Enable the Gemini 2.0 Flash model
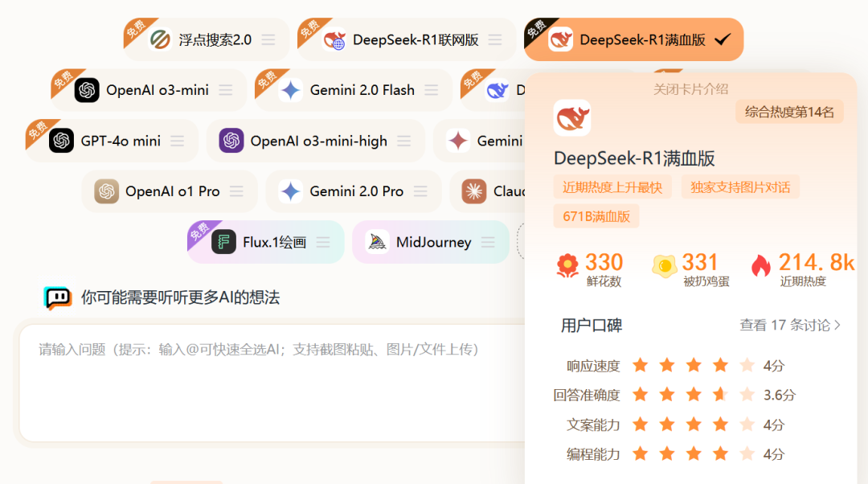The height and width of the screenshot is (484, 868). click(x=354, y=90)
